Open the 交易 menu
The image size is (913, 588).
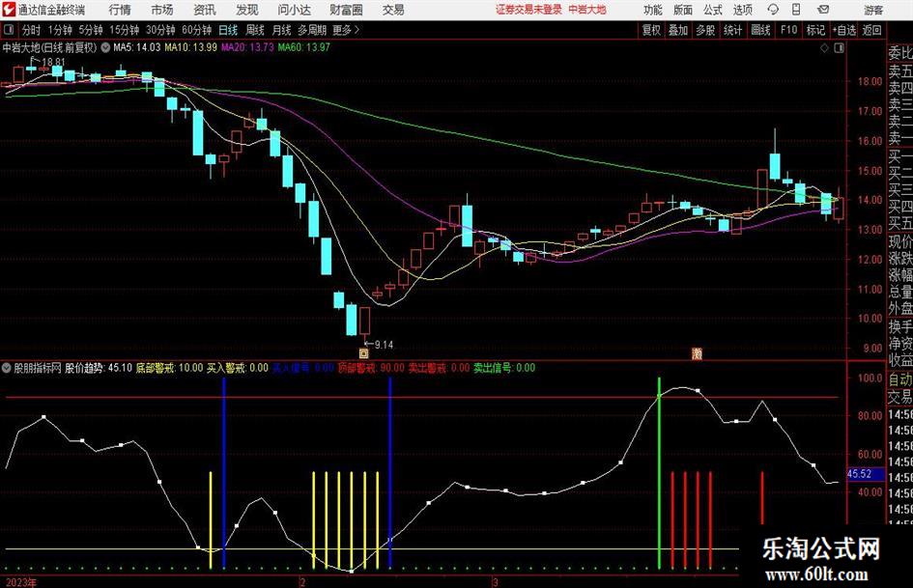click(393, 10)
